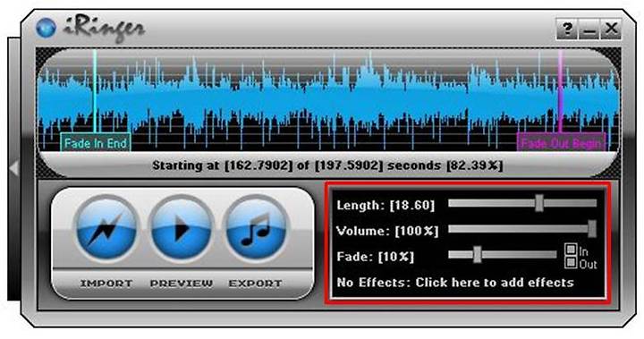Expand the left side panel arrow
Screen dimensions: 644x339
[x=14, y=168]
